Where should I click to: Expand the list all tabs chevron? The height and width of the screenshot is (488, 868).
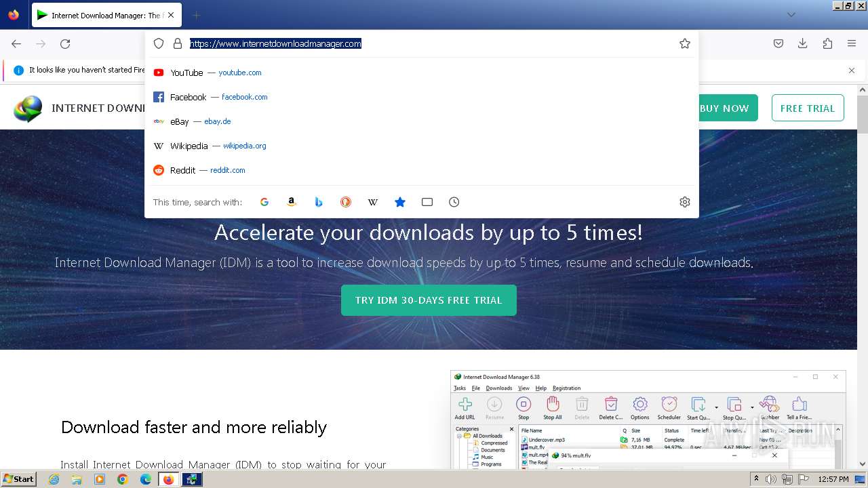(791, 15)
